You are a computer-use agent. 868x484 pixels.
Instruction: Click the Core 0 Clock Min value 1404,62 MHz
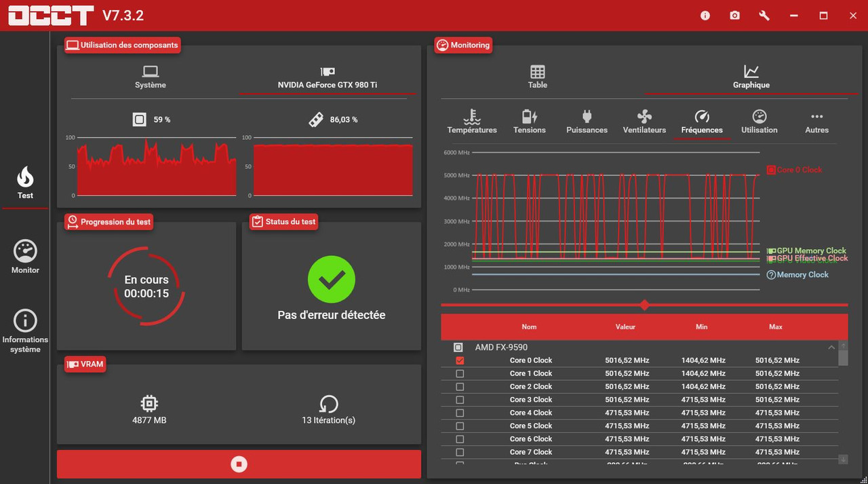click(x=703, y=360)
